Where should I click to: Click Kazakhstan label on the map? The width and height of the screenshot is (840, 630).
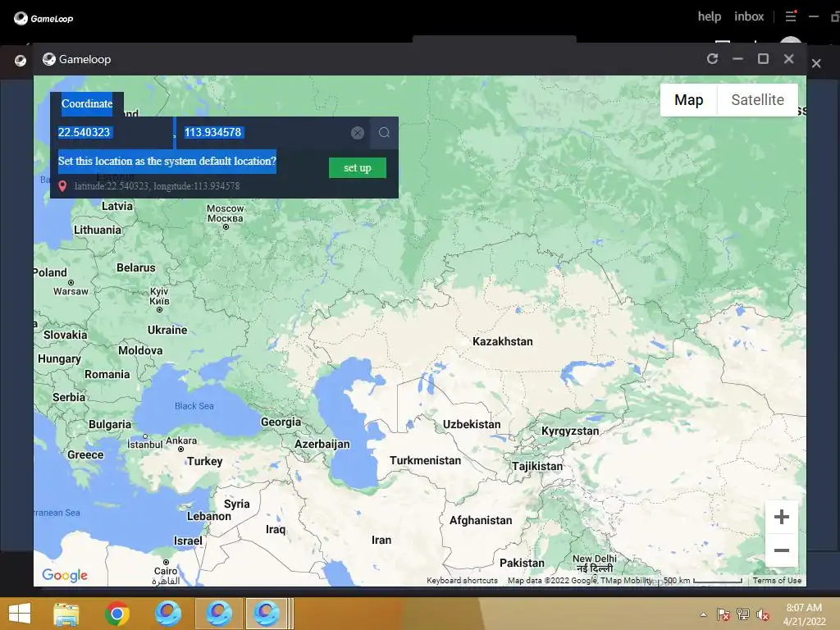[x=503, y=342]
